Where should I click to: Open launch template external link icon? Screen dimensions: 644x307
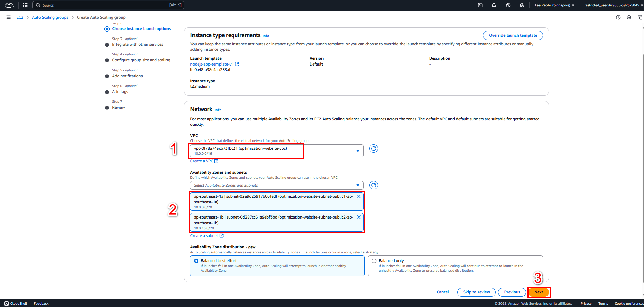tap(237, 64)
